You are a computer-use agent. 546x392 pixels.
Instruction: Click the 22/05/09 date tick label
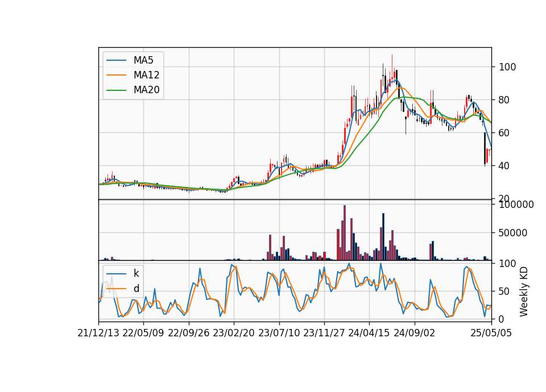pyautogui.click(x=143, y=333)
